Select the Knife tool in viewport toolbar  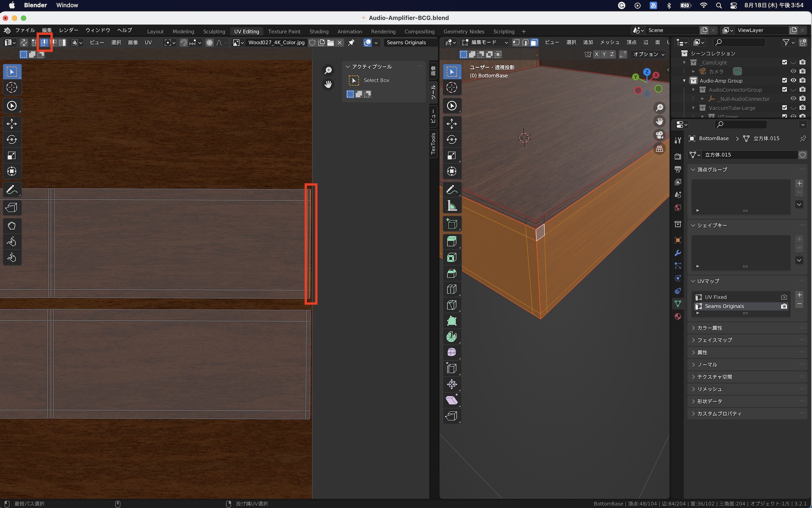click(451, 305)
